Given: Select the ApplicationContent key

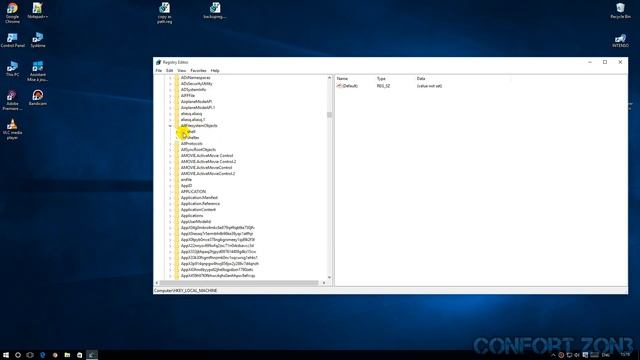Looking at the screenshot, I should point(198,210).
